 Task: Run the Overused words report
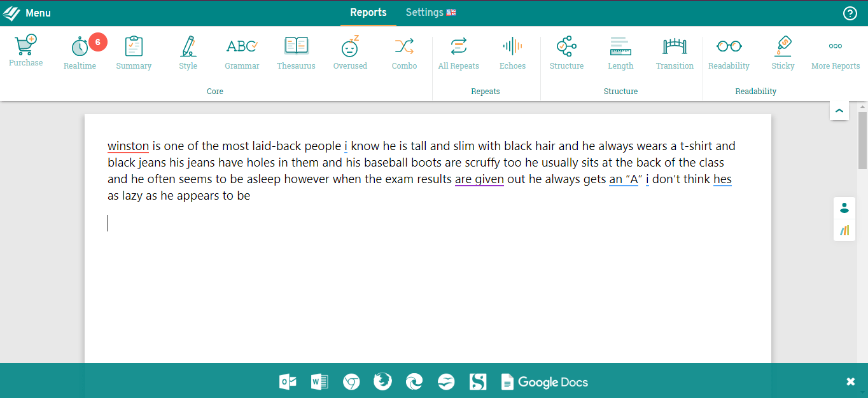(x=350, y=53)
